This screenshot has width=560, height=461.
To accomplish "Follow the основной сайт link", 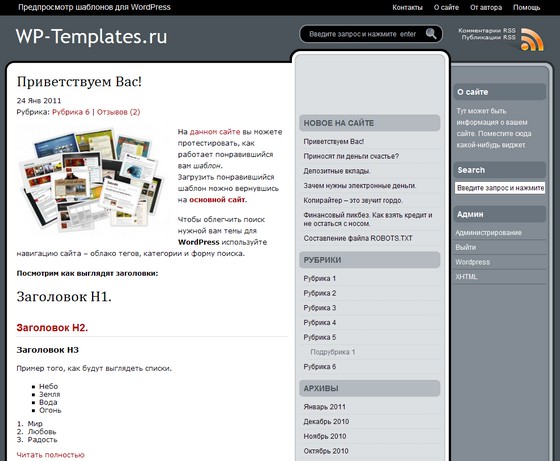I will pos(218,200).
